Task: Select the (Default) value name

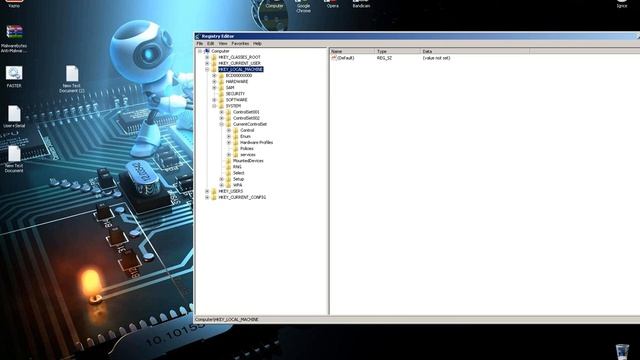Action: [x=346, y=58]
